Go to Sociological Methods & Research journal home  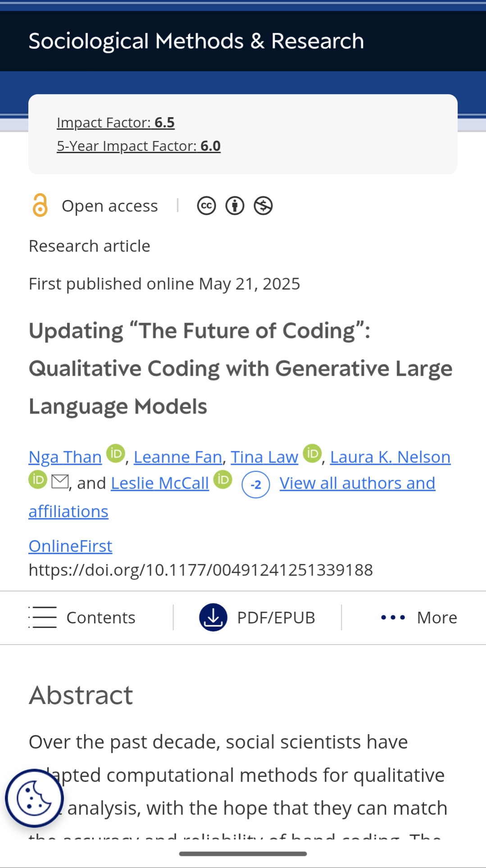[196, 41]
